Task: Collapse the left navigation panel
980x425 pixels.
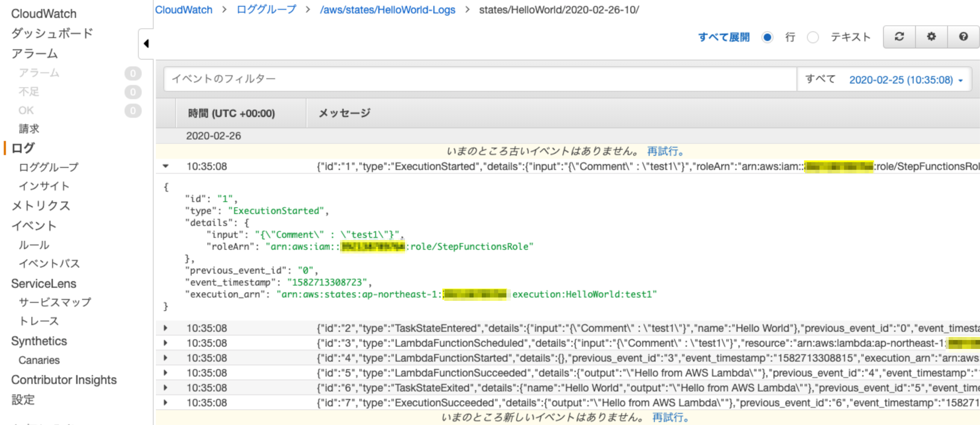Action: pos(146,44)
